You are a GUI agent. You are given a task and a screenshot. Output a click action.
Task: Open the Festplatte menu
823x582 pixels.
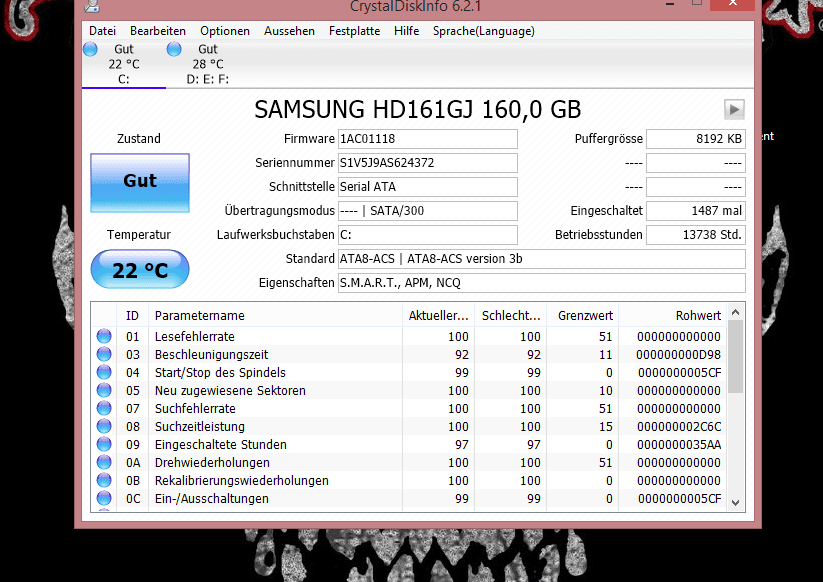(x=354, y=31)
